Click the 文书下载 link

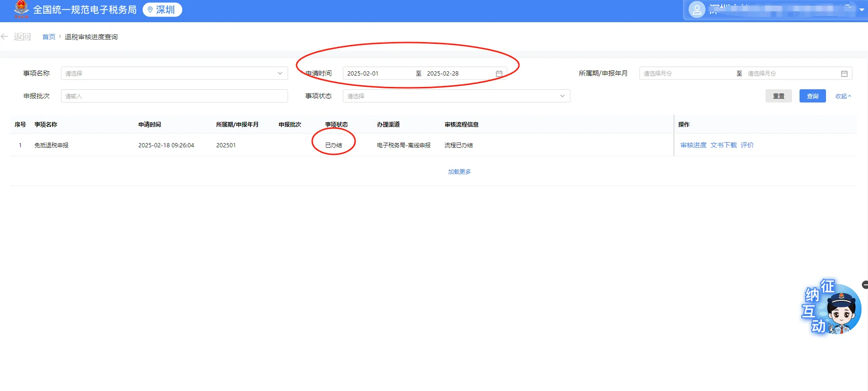[723, 145]
